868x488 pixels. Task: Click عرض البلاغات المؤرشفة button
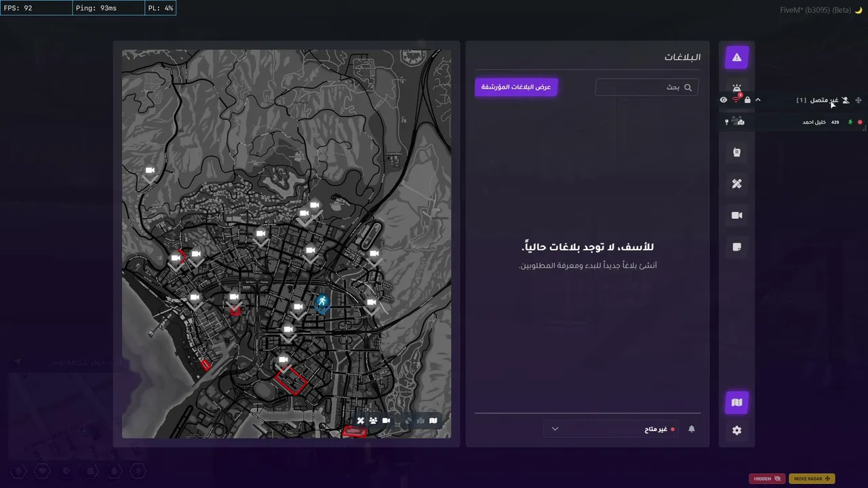point(516,87)
